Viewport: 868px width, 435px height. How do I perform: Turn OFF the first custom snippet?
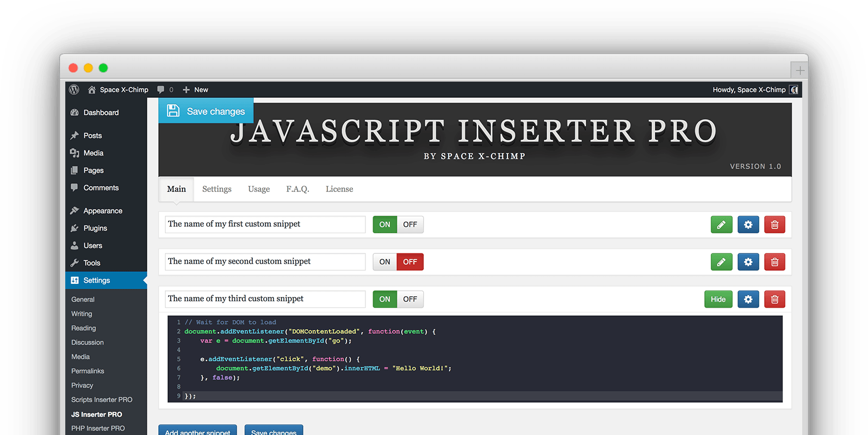pos(410,225)
